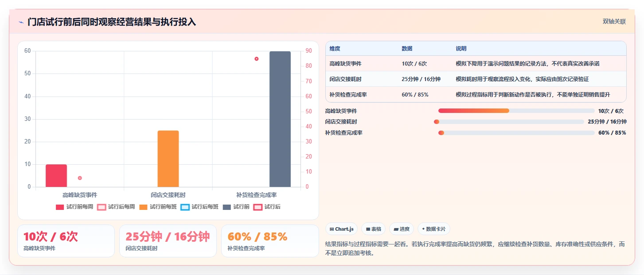Toggle the 试行前每周 legend item

pos(74,207)
